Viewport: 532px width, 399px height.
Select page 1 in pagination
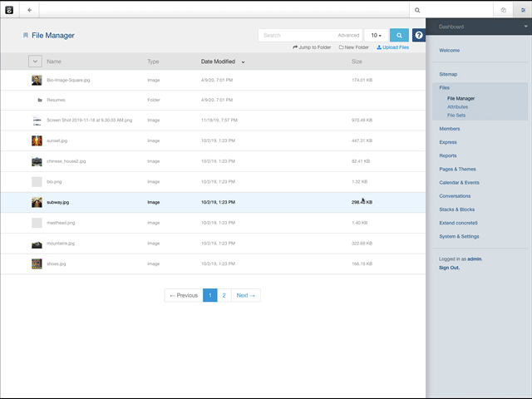(x=210, y=295)
